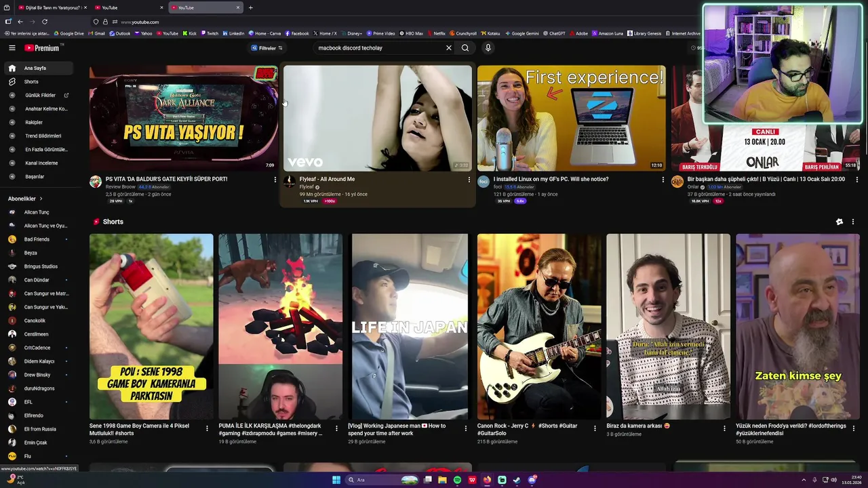The image size is (868, 488).
Task: Open the Filtreler filter dropdown
Action: [x=267, y=48]
